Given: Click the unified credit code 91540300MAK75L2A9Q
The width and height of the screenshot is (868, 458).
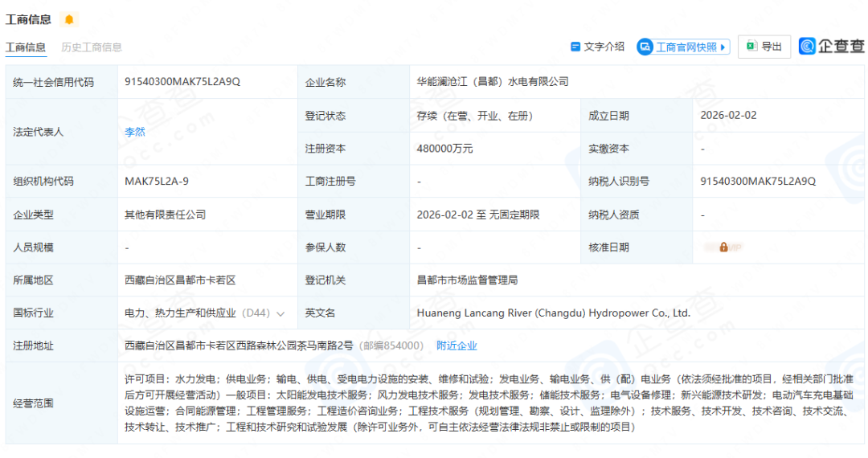Looking at the screenshot, I should click(x=182, y=82).
